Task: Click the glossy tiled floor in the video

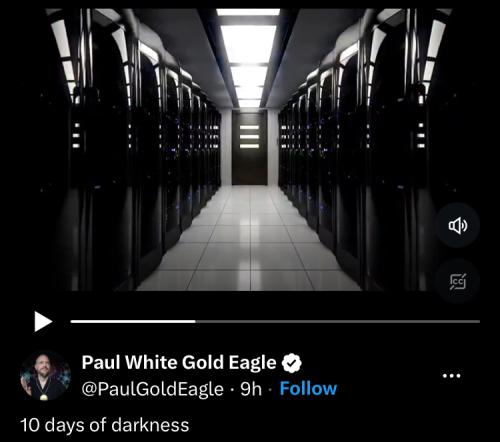Action: click(x=249, y=240)
